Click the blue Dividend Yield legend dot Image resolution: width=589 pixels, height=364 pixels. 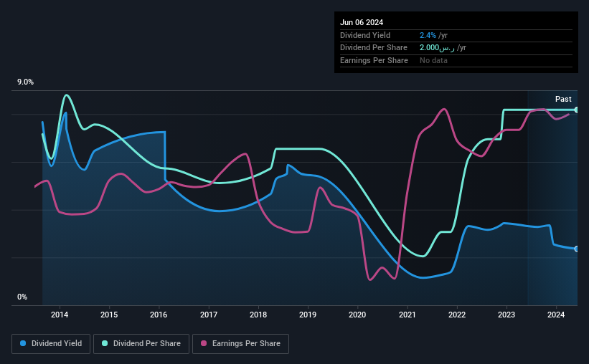point(23,343)
